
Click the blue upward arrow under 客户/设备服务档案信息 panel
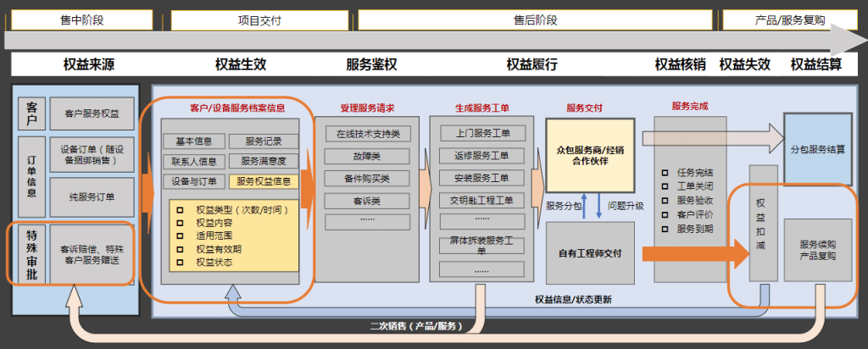(231, 292)
